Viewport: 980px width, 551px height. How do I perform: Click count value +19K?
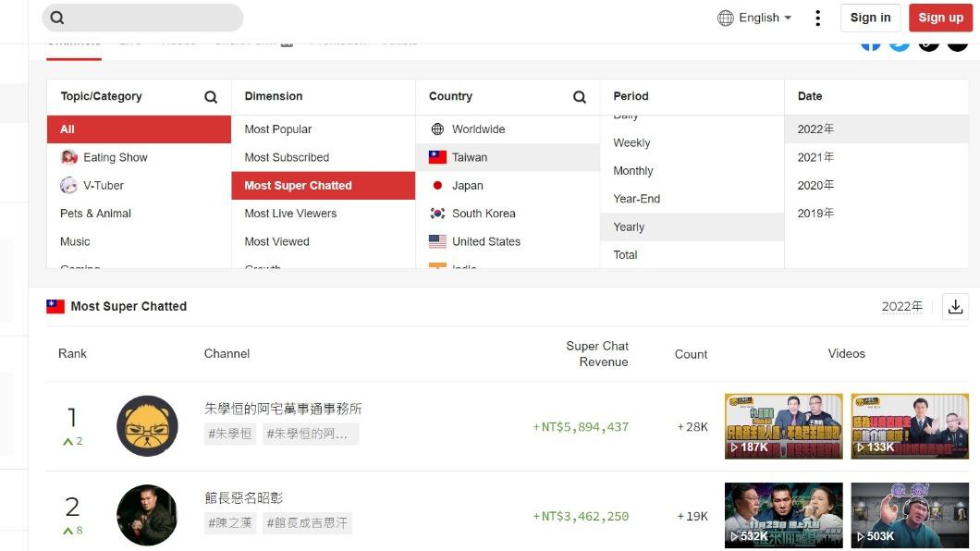click(692, 517)
